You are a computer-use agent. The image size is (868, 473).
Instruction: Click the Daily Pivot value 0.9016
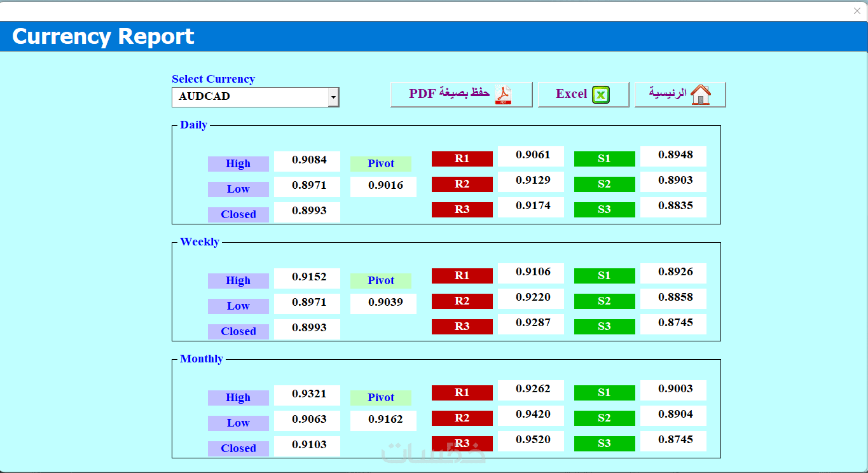tap(383, 187)
